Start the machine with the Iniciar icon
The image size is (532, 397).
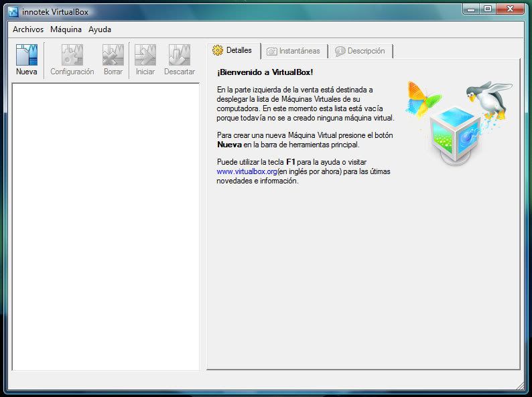point(145,60)
